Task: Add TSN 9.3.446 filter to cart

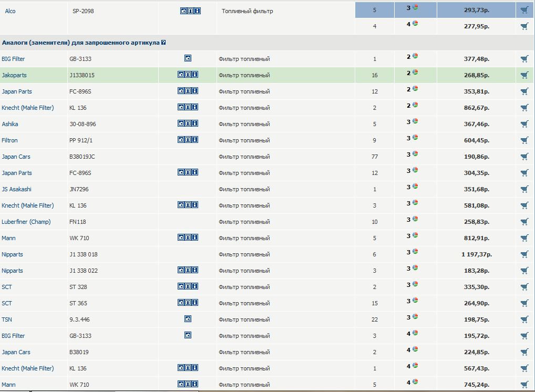Action: pyautogui.click(x=524, y=319)
